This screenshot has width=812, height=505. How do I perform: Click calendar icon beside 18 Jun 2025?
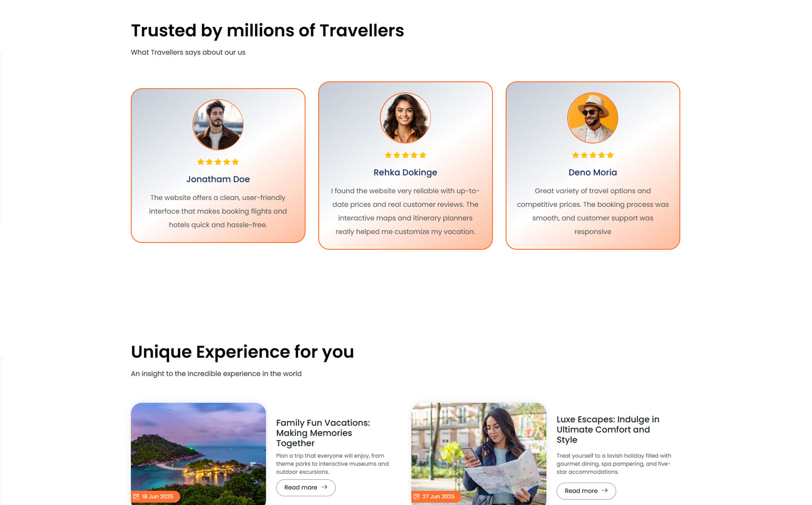[136, 497]
